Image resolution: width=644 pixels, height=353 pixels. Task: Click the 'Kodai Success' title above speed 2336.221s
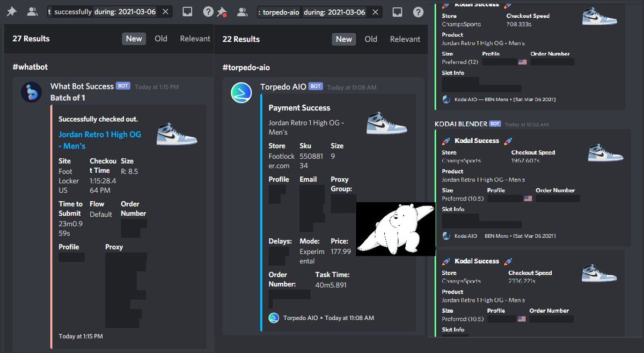(x=477, y=261)
